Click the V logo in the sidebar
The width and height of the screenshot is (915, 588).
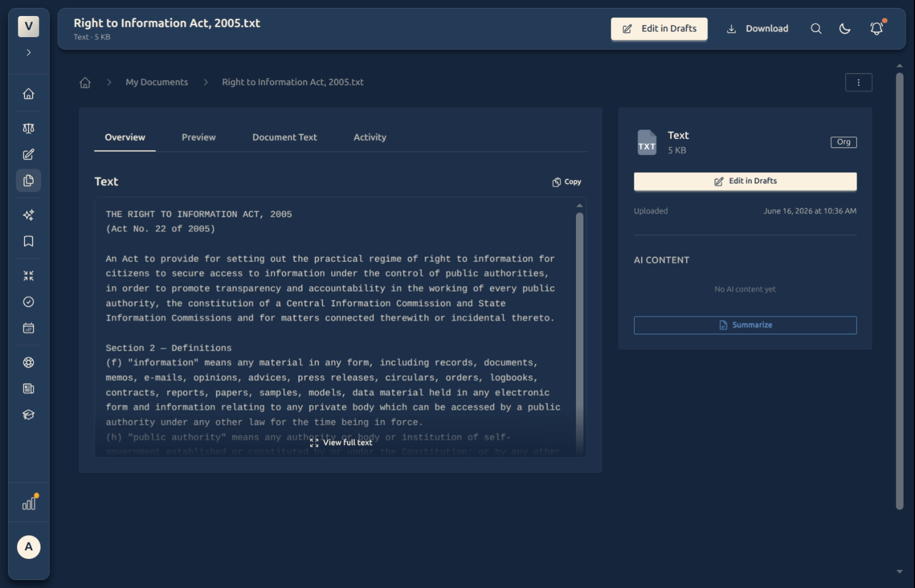[x=29, y=26]
